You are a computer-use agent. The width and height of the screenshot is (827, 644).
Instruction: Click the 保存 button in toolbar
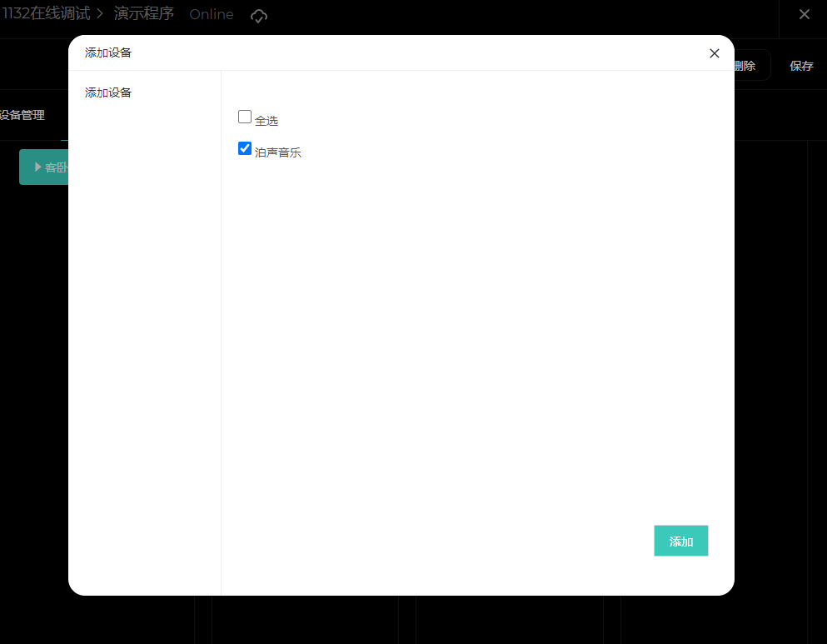[x=801, y=66]
